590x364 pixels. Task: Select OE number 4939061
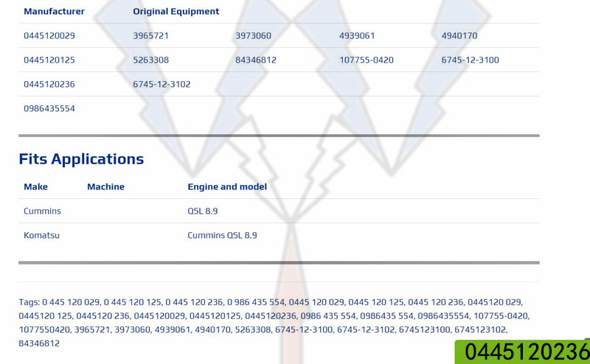(x=357, y=35)
